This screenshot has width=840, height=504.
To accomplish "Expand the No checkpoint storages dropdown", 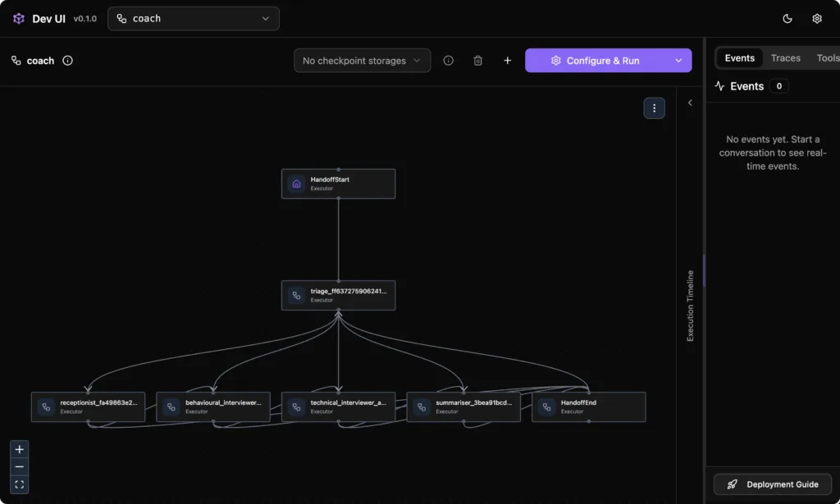I will [x=362, y=61].
